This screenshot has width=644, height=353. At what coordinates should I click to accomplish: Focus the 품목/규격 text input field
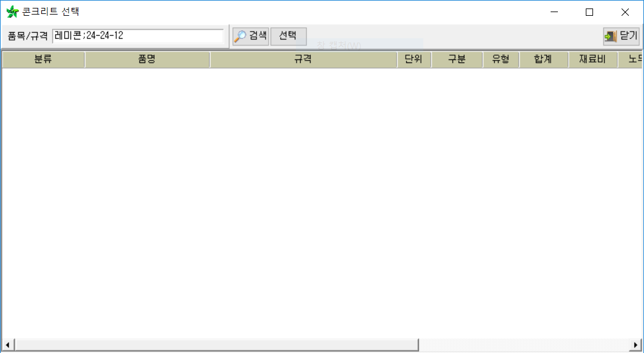[x=138, y=36]
